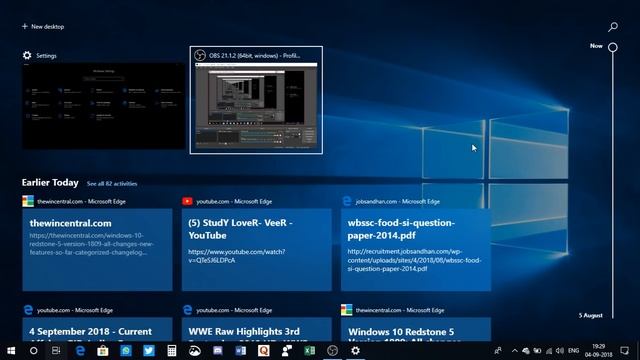Launch Calculator from the taskbar

171,351
